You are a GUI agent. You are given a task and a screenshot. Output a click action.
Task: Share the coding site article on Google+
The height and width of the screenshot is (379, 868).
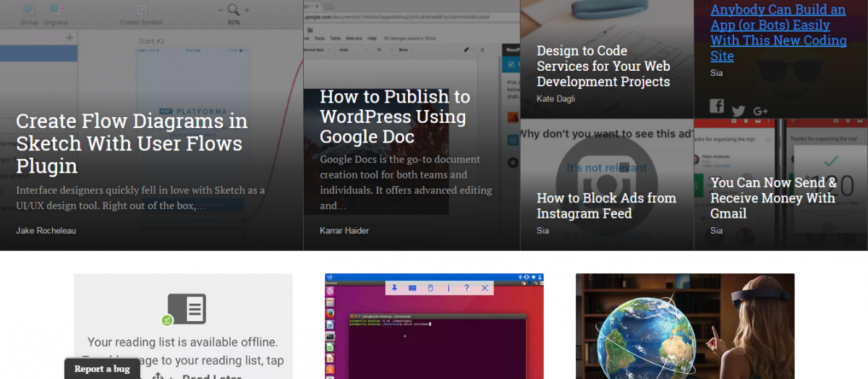pos(760,111)
